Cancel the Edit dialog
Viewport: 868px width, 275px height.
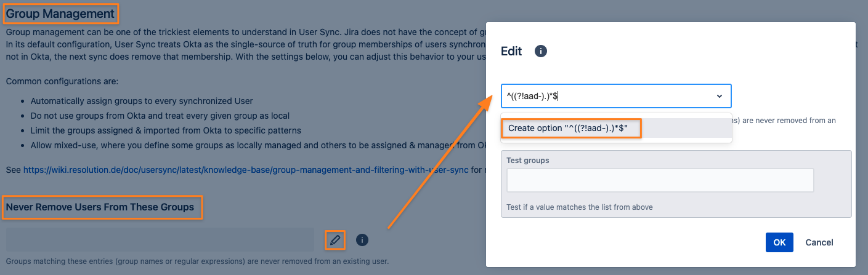819,242
